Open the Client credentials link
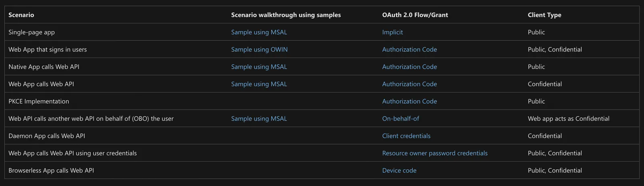Viewport: 644px width, 186px height. (406, 136)
